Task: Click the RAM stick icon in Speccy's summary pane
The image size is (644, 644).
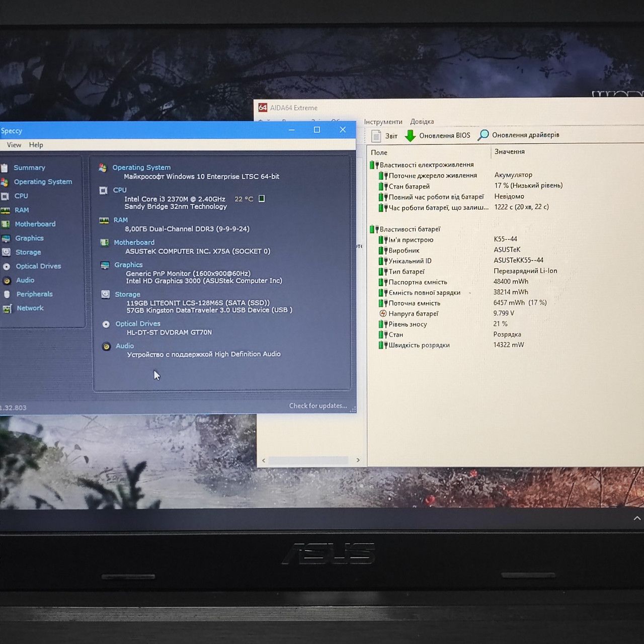Action: coord(104,220)
